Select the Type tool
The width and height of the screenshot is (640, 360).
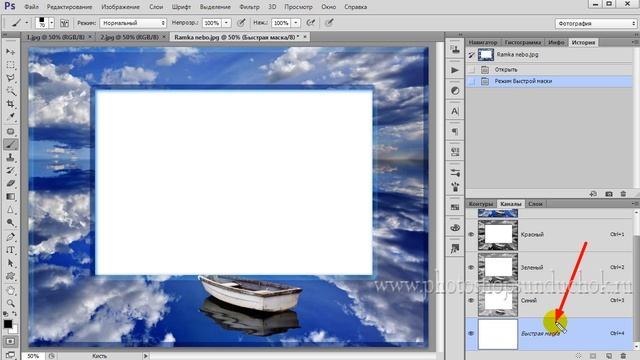click(11, 250)
